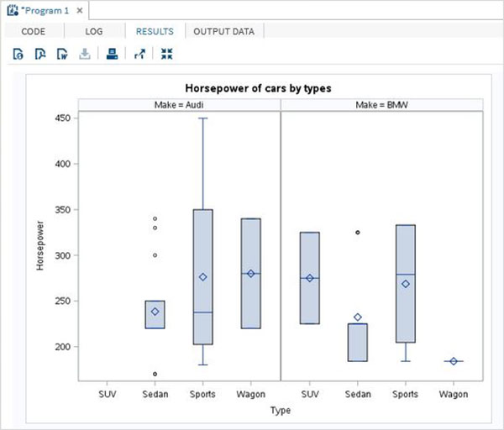The height and width of the screenshot is (430, 504).
Task: Download results as HTML file
Action: click(18, 54)
